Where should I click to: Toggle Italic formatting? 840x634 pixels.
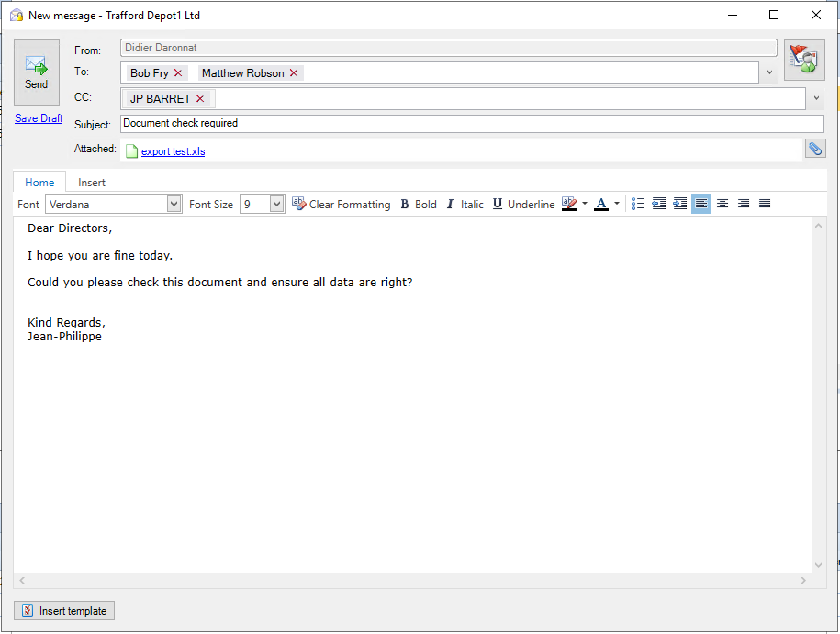coord(465,204)
